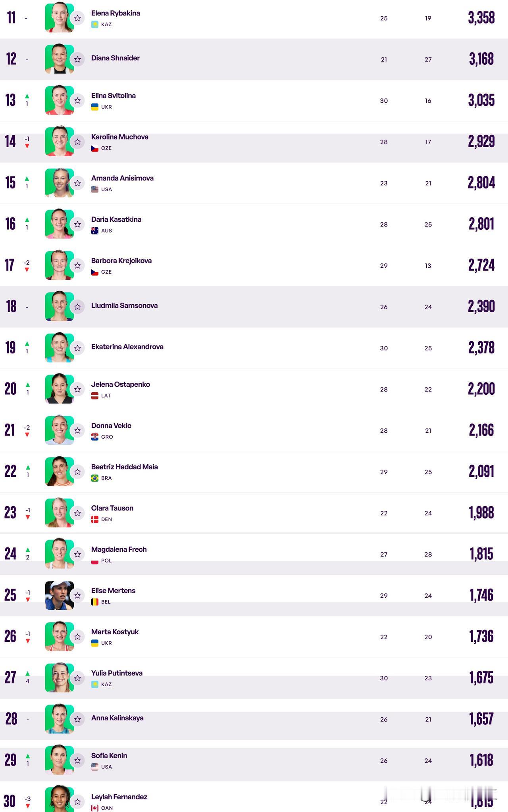View Liudmila Samsonova's headshot photo
The width and height of the screenshot is (508, 812).
60,307
